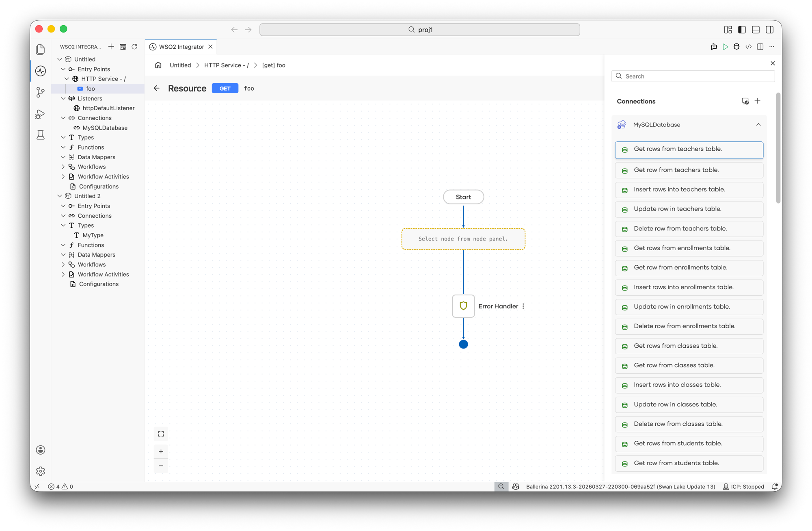The height and width of the screenshot is (531, 812).
Task: Select foo resource in tree
Action: [98, 89]
